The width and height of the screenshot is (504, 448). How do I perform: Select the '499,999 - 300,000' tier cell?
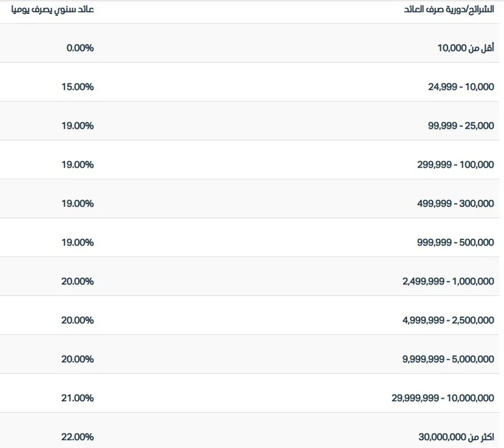point(456,204)
